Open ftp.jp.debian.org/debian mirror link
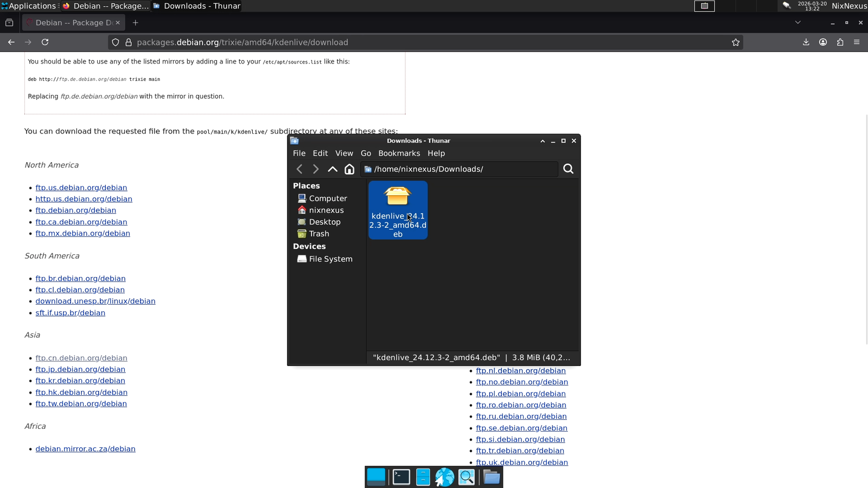 (80, 369)
